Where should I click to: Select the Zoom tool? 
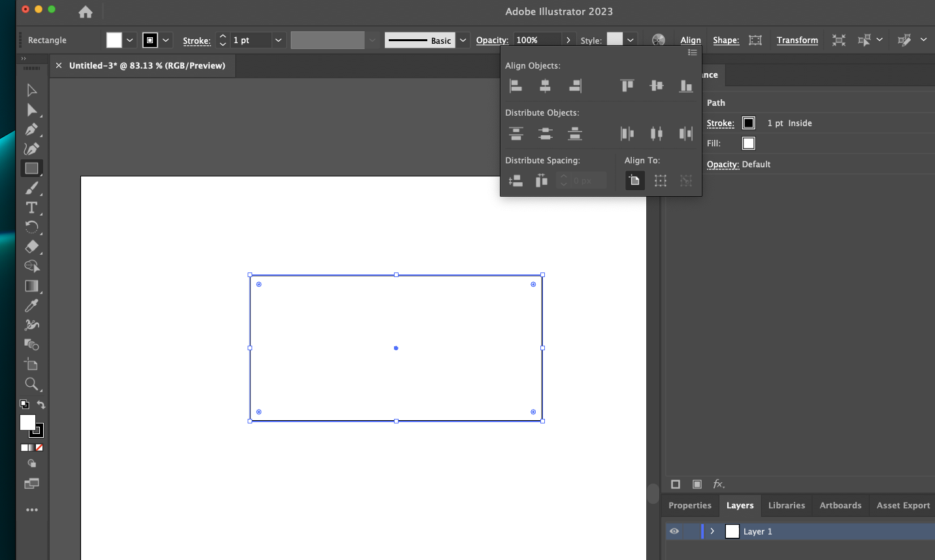tap(31, 384)
